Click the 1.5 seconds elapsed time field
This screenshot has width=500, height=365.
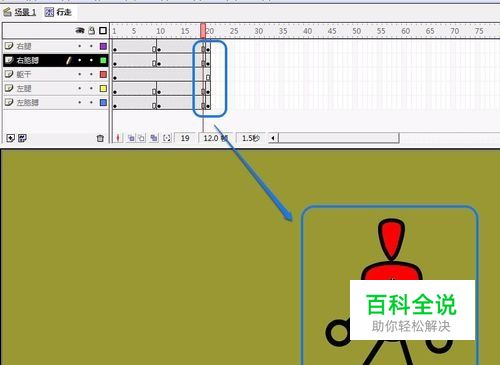click(x=251, y=138)
